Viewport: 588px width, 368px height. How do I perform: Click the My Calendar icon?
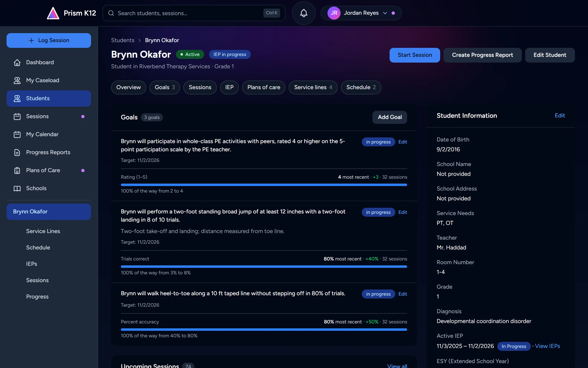(17, 134)
